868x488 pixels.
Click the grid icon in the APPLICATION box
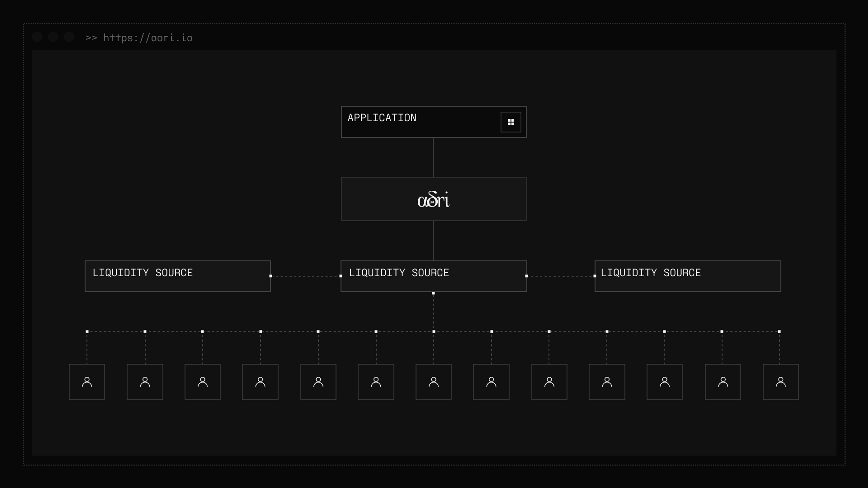511,122
